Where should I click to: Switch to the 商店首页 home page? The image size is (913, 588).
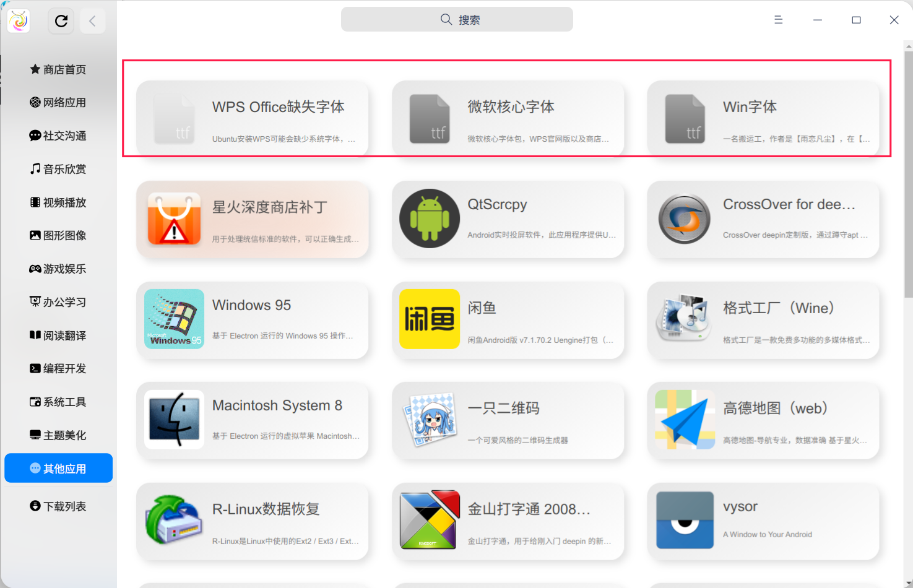tap(58, 69)
